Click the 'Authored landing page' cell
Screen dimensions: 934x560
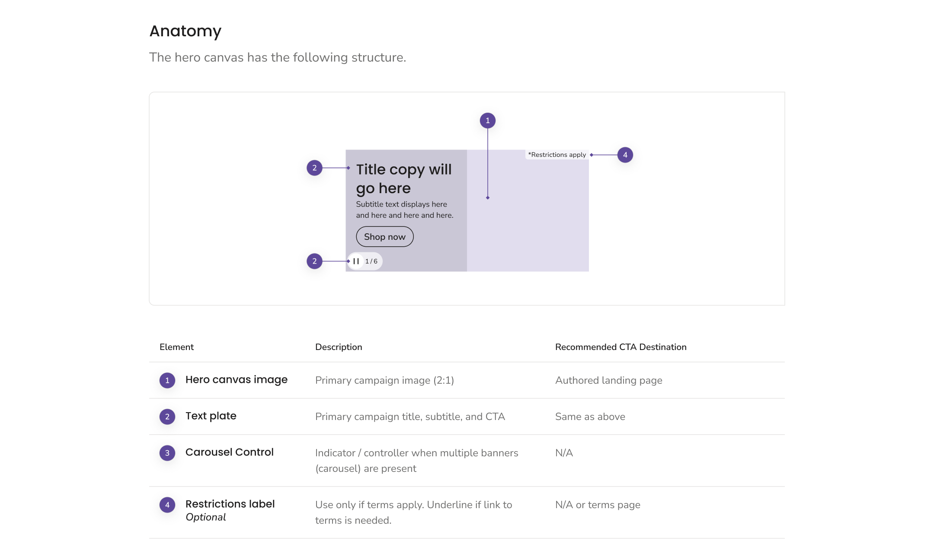[608, 380]
